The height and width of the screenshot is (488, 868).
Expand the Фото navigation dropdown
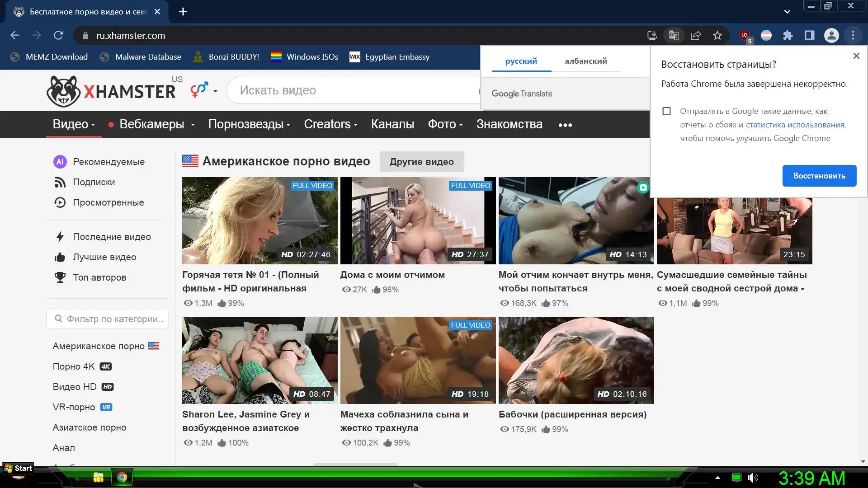pyautogui.click(x=445, y=124)
